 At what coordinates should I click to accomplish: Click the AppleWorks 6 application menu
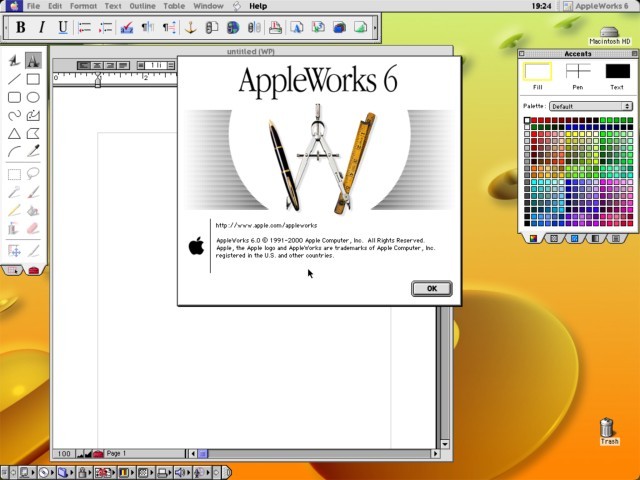[597, 6]
